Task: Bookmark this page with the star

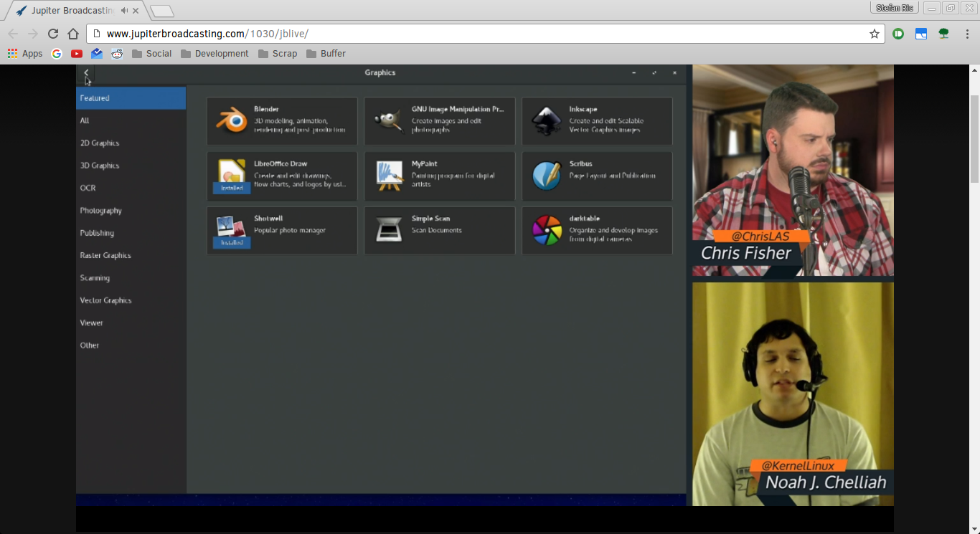Action: point(875,34)
